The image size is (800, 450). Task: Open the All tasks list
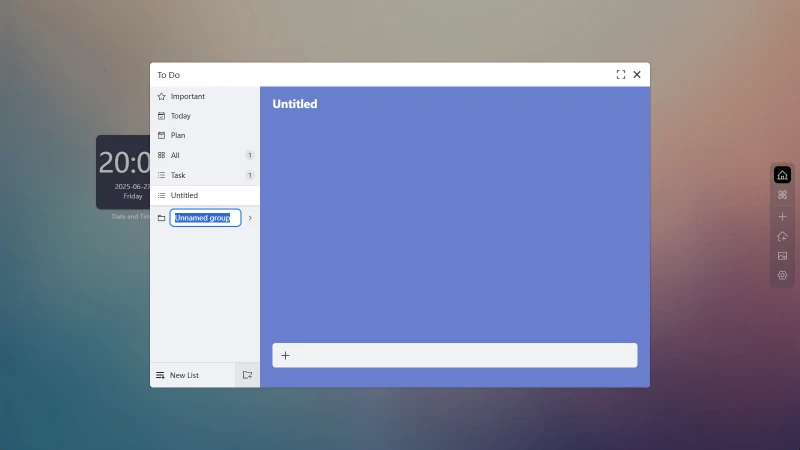coord(205,155)
